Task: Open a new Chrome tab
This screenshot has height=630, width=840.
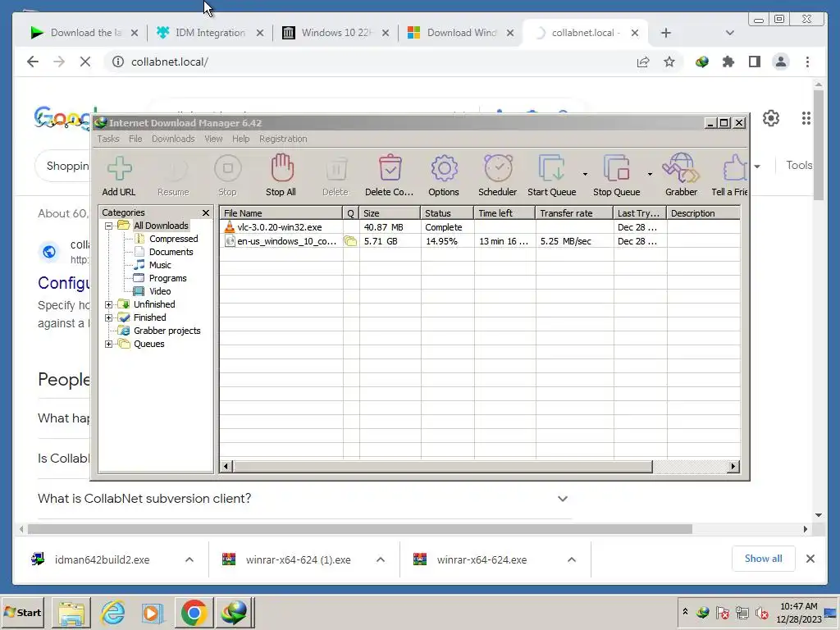Action: click(x=665, y=33)
